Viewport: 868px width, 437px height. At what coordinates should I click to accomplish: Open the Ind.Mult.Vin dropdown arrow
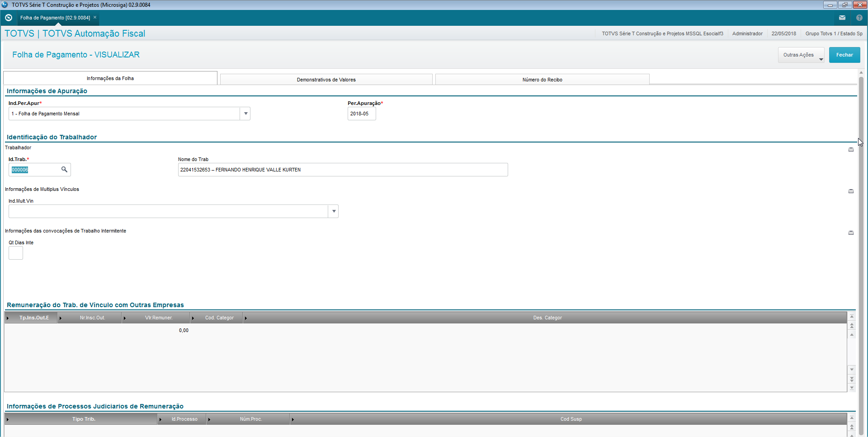pos(334,211)
